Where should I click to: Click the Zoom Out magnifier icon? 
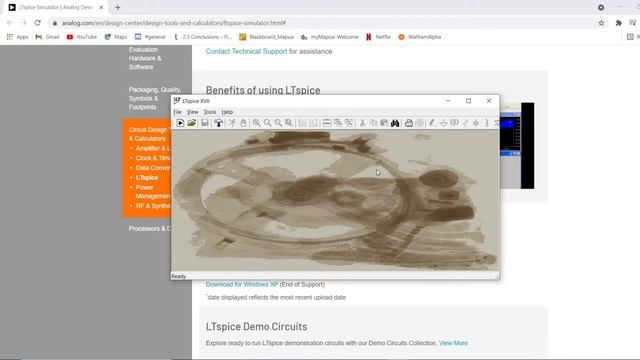pos(278,123)
